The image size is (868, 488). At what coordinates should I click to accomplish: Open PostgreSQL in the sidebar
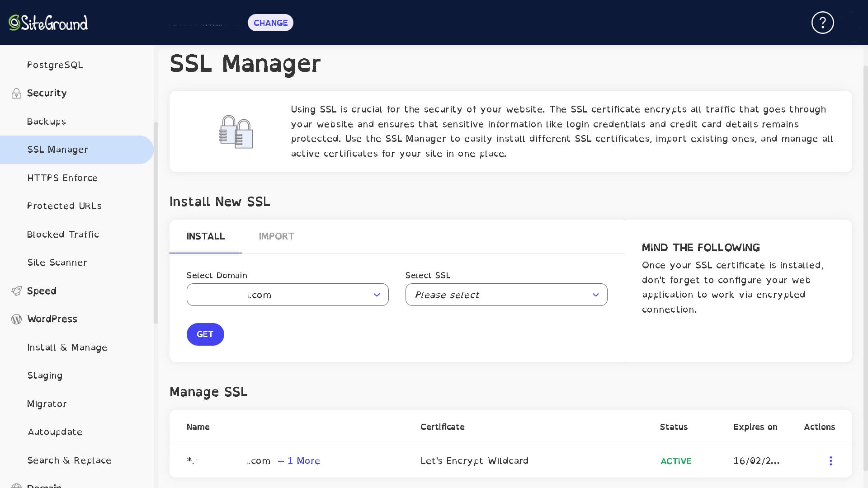click(x=55, y=65)
